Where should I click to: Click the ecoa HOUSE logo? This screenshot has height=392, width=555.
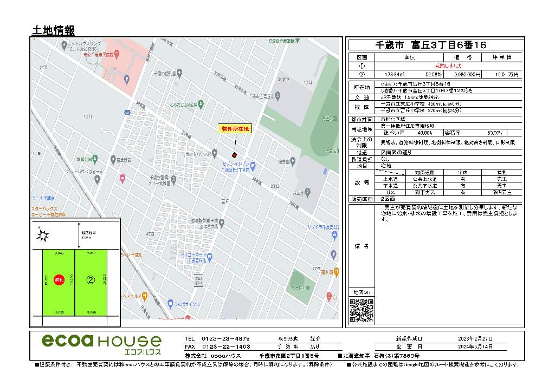101,343
